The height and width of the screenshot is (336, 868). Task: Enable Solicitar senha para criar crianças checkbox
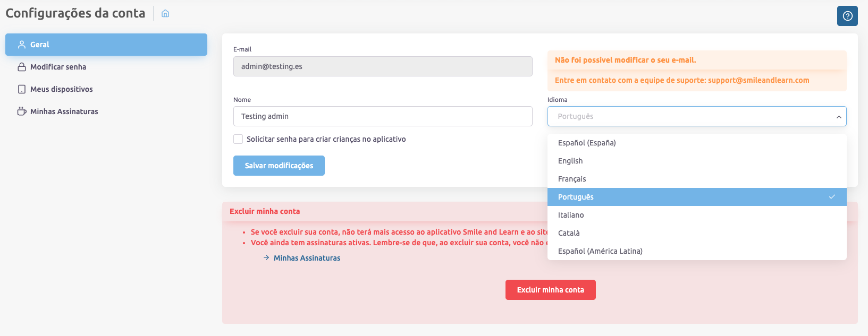pyautogui.click(x=238, y=139)
